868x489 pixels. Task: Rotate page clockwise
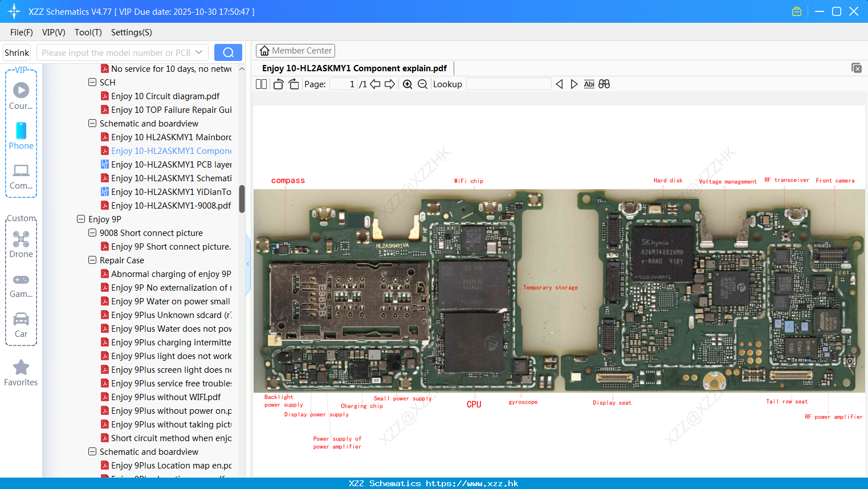point(294,84)
